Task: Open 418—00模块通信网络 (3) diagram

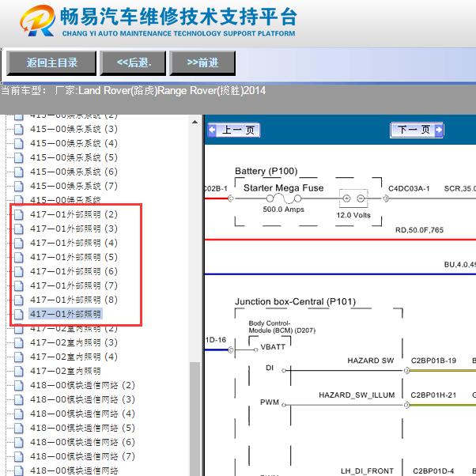Action: point(82,400)
